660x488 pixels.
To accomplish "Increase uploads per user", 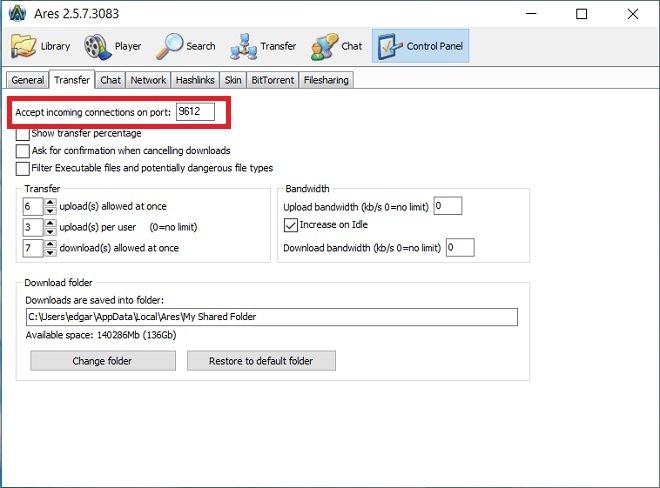I will point(50,223).
